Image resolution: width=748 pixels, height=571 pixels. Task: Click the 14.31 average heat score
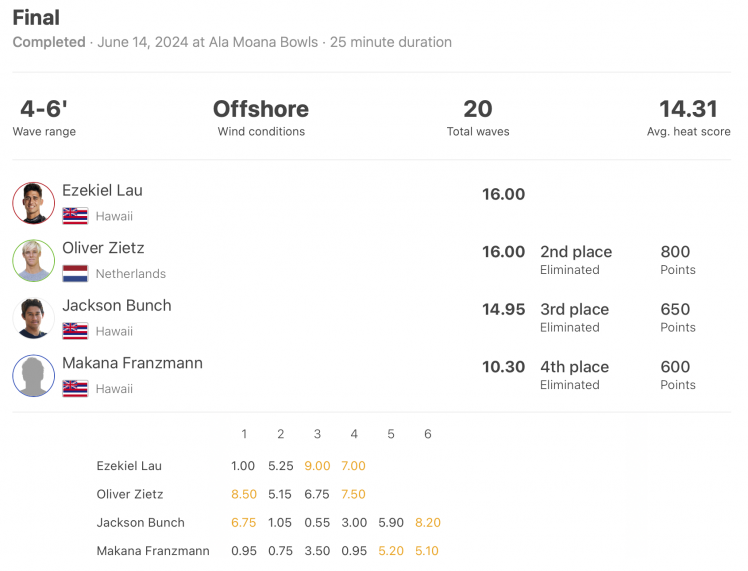coord(688,109)
